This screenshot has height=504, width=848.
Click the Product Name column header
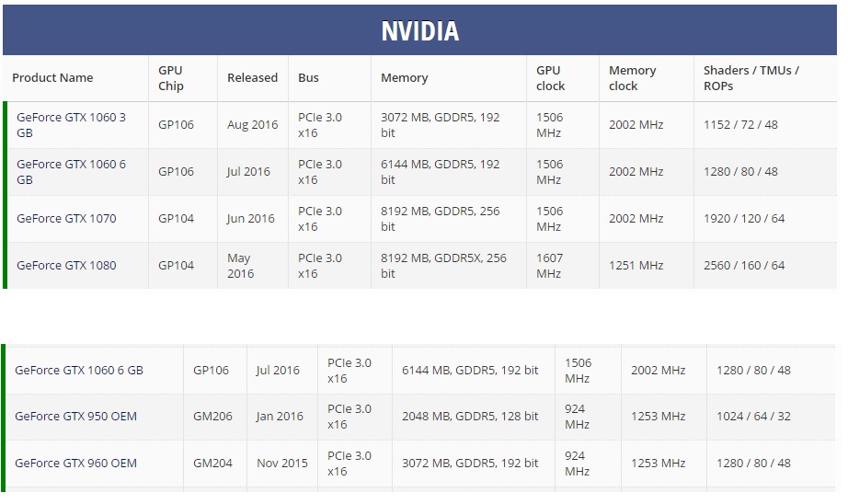click(x=52, y=78)
